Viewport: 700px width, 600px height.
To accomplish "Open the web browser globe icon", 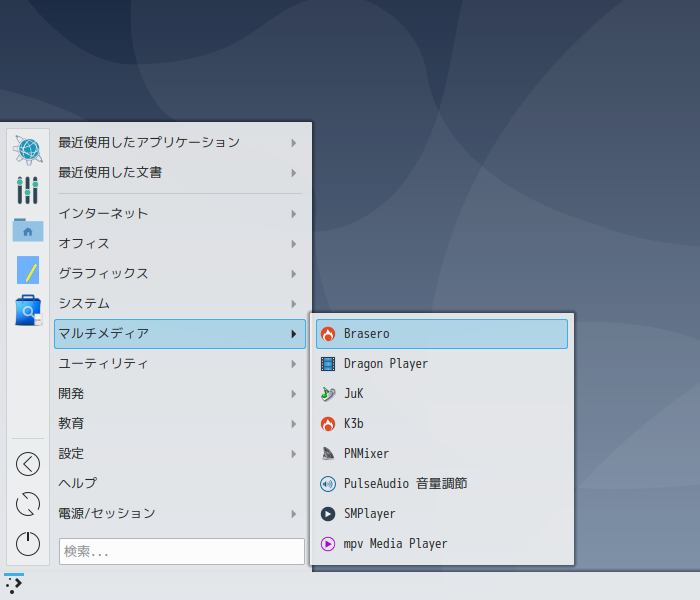I will point(28,150).
